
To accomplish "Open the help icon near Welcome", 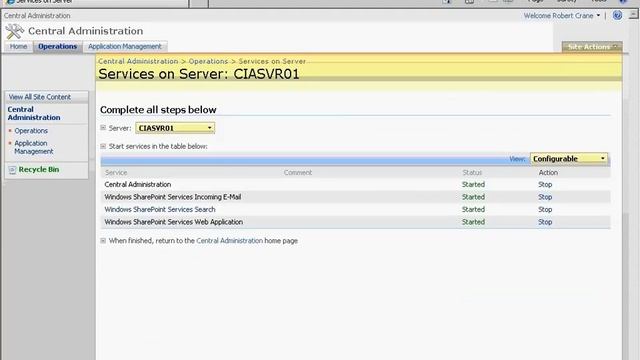I will pyautogui.click(x=617, y=16).
